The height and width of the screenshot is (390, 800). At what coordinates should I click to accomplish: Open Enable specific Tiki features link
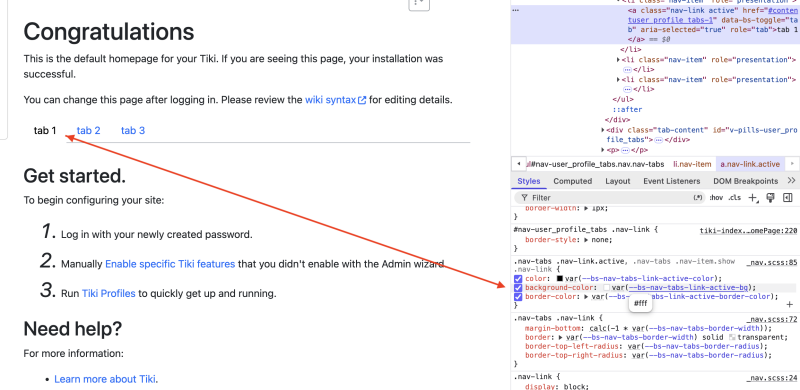tap(170, 264)
